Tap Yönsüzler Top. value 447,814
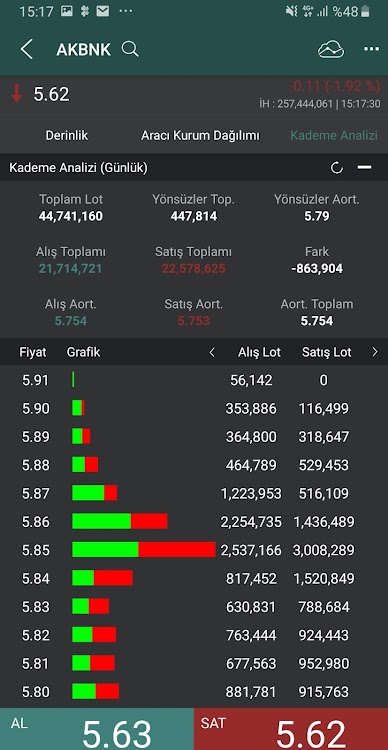The width and height of the screenshot is (388, 750). click(194, 216)
